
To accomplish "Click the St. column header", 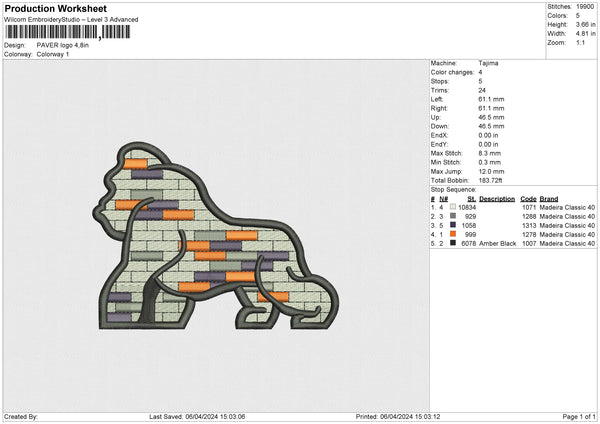I will pyautogui.click(x=472, y=199).
